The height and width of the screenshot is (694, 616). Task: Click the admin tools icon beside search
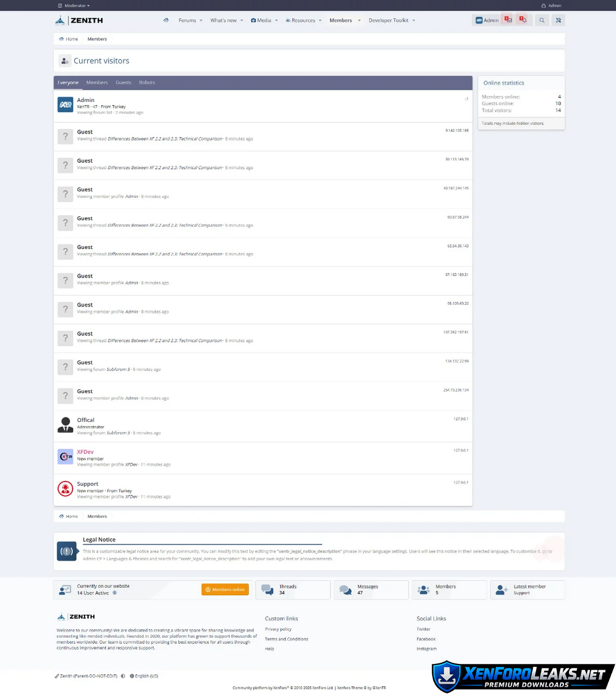click(558, 20)
